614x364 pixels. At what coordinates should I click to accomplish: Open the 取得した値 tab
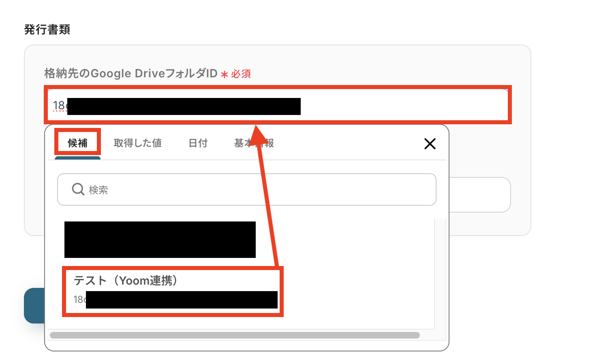click(x=138, y=143)
